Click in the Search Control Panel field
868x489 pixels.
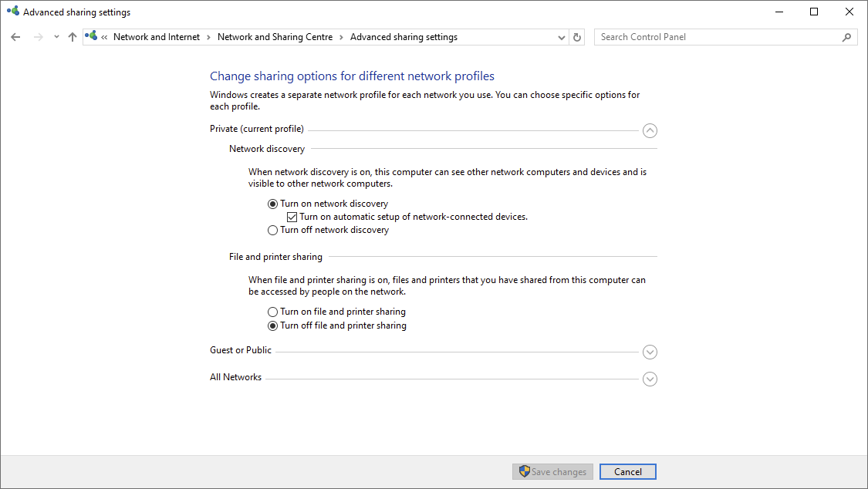coord(718,37)
